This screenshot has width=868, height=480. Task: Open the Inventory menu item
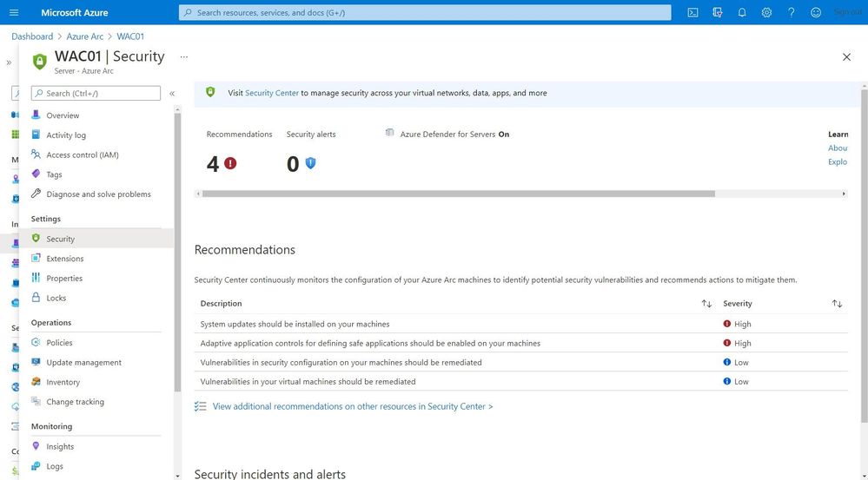tap(63, 382)
